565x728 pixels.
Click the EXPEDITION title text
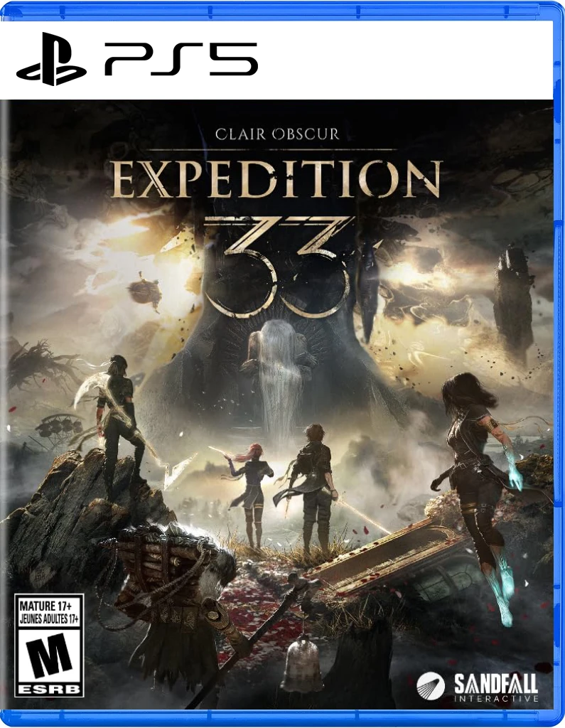[276, 180]
